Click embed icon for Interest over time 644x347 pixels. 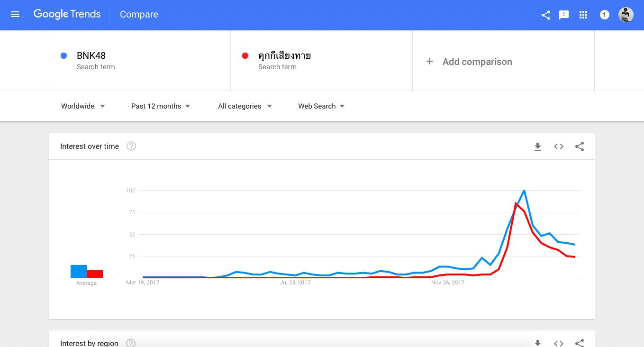559,147
